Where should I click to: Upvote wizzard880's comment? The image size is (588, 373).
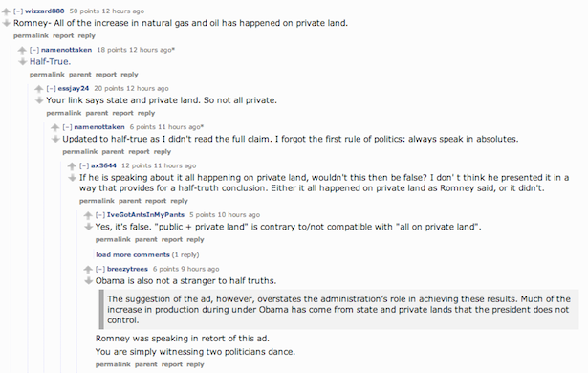(x=6, y=11)
